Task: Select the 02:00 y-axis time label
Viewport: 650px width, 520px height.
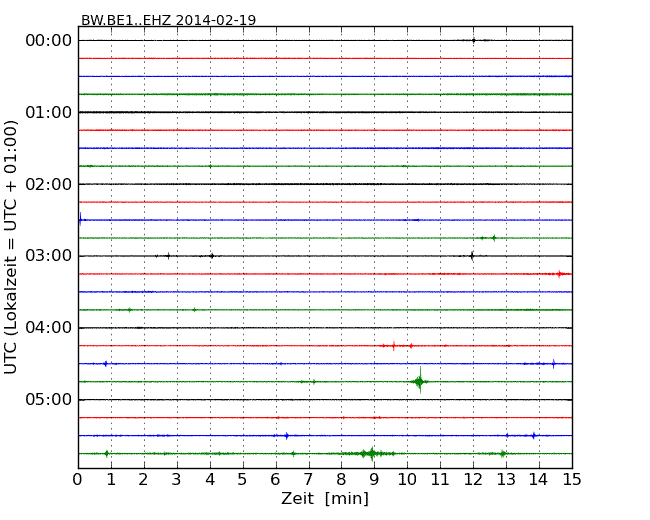Action: (x=49, y=184)
